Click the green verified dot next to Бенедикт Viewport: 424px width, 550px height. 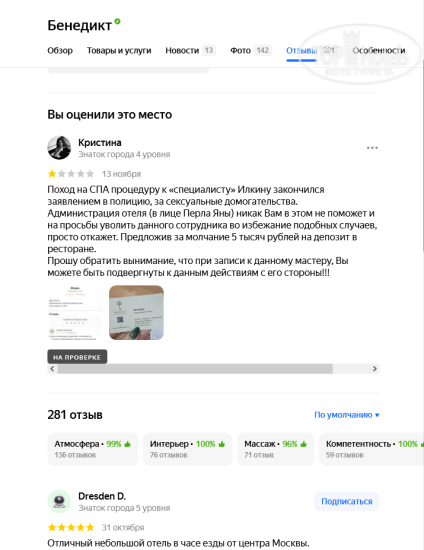tap(117, 21)
